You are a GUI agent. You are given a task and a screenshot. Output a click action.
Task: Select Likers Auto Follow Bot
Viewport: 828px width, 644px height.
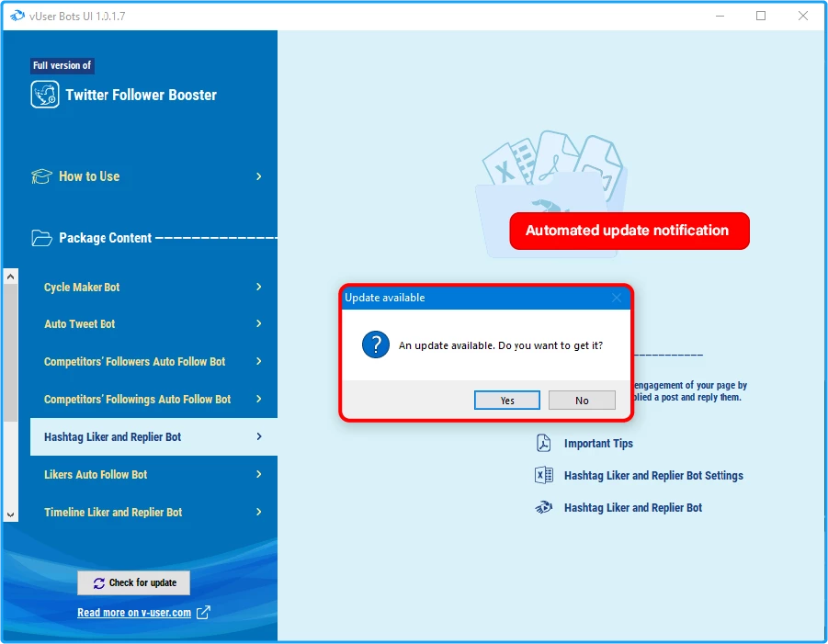click(153, 474)
